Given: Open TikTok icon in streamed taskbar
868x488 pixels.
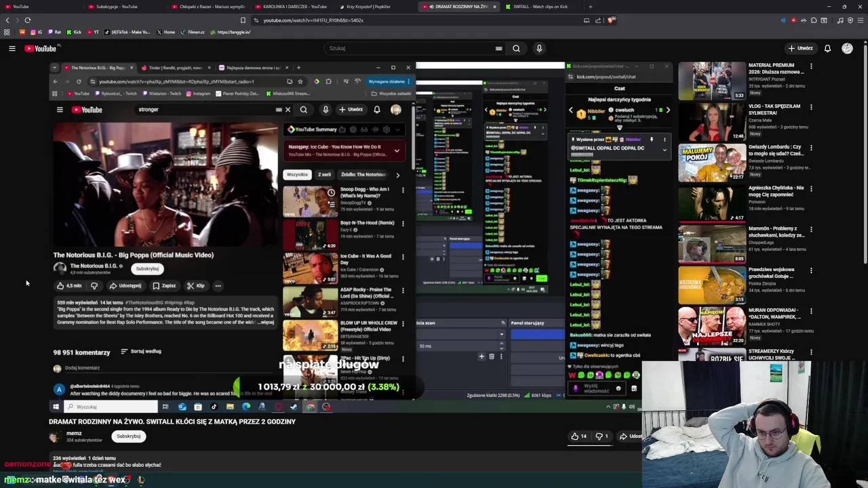Looking at the screenshot, I should [214, 407].
